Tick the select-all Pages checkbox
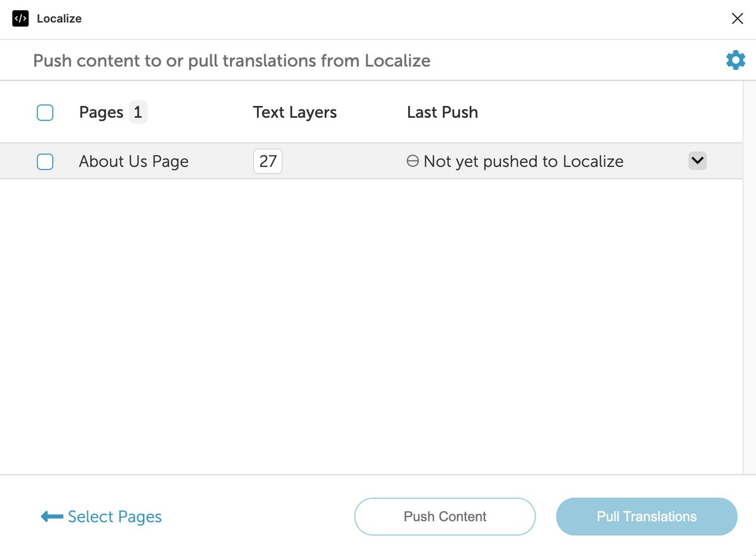This screenshot has height=556, width=756. (x=45, y=113)
